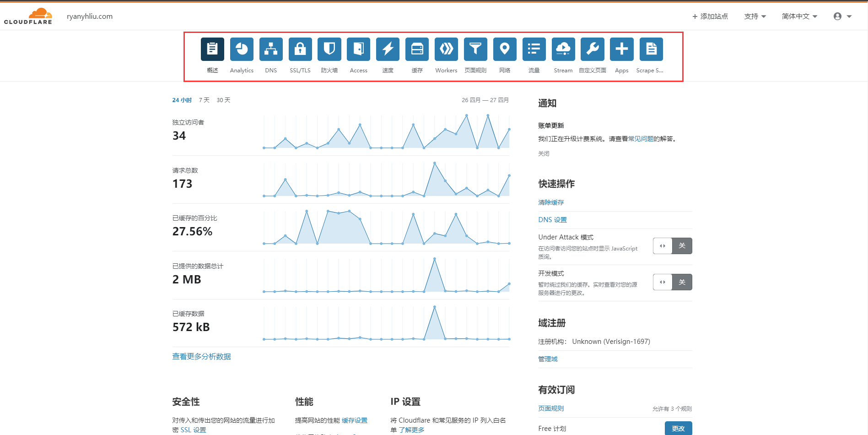Open the 缓存 caching icon
This screenshot has height=435, width=868.
(x=417, y=49)
